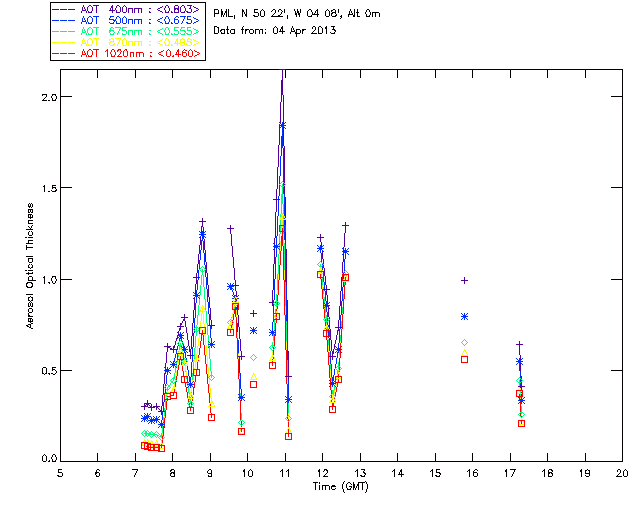Click the x-axis tick label 6
The width and height of the screenshot is (640, 512).
click(98, 473)
